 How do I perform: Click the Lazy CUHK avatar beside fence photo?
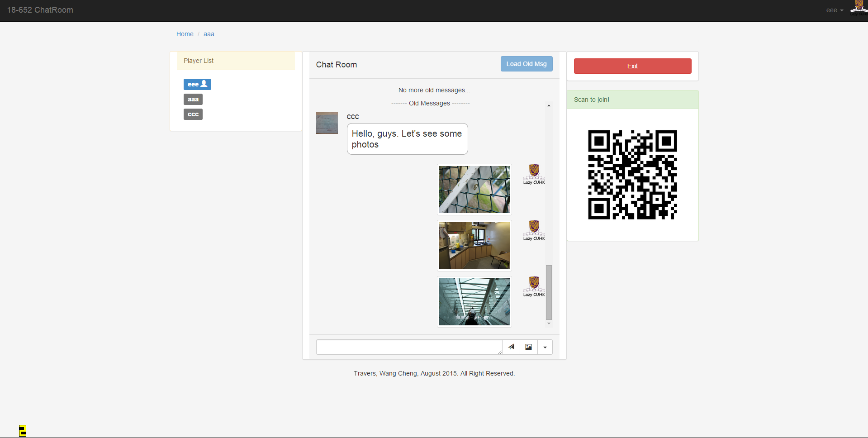tap(534, 174)
